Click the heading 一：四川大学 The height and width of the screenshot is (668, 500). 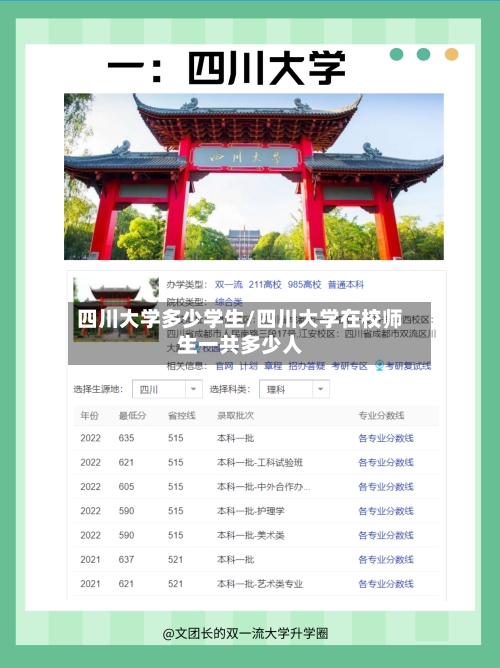[x=227, y=68]
